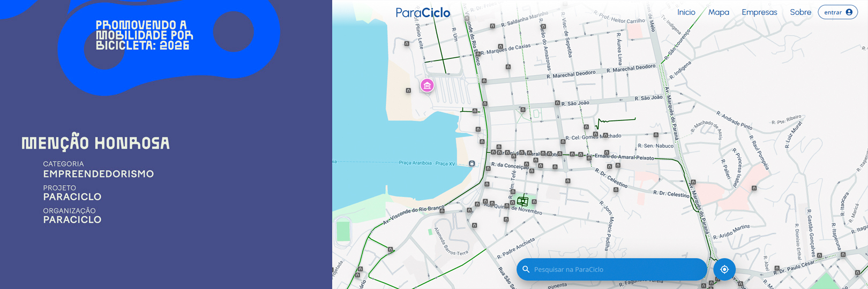Screen dimensions: 868x289
Task: Open bike rack marker beside R. Saldanha Marinho
Action: pyautogui.click(x=492, y=25)
